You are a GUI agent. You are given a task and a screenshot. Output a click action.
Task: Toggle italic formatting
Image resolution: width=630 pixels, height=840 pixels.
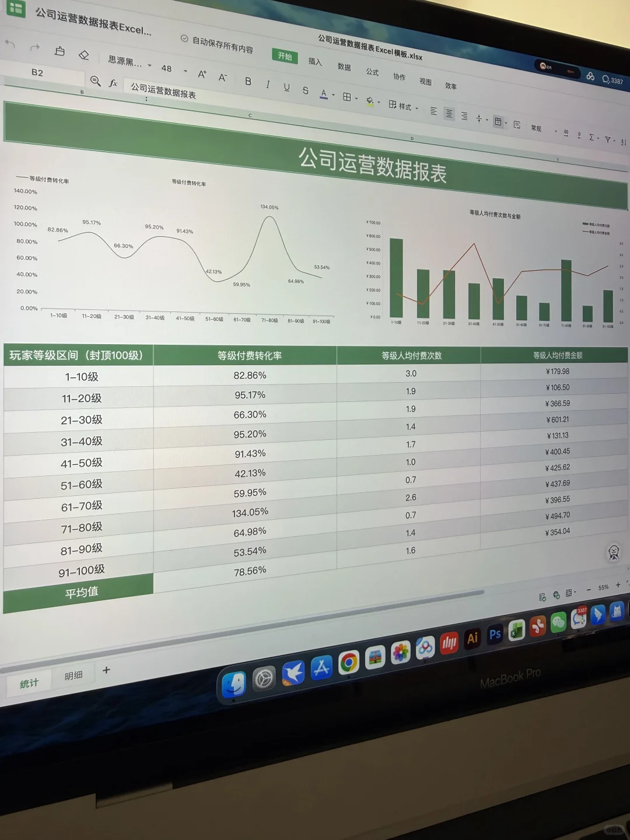click(x=267, y=85)
